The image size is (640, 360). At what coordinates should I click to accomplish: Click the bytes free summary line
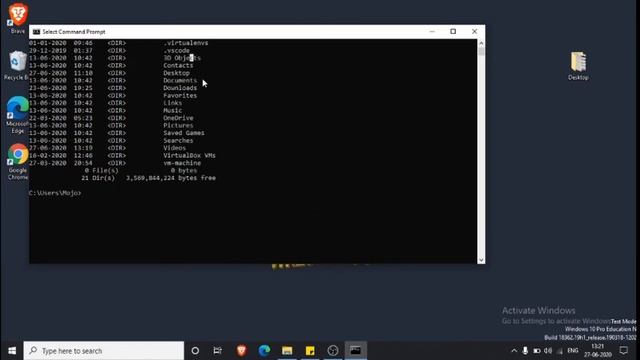(x=149, y=178)
